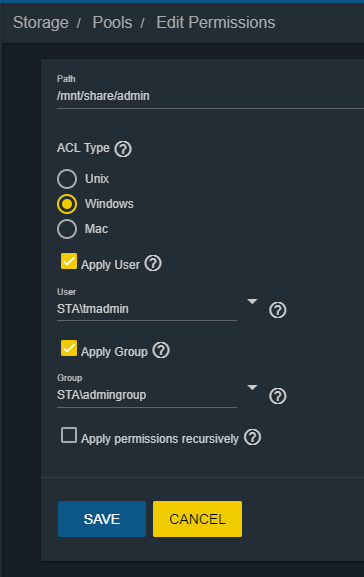The width and height of the screenshot is (364, 577).
Task: Open help for ACL Type
Action: click(x=123, y=149)
